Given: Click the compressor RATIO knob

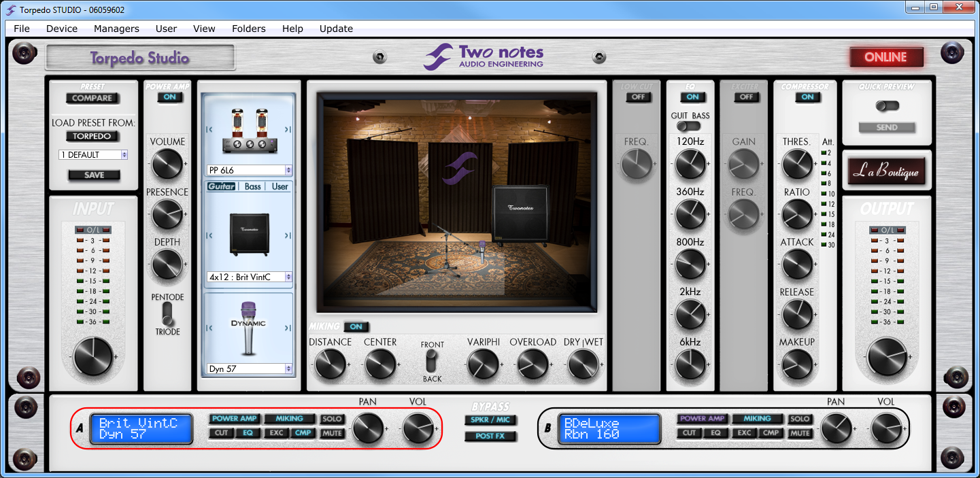Looking at the screenshot, I should (796, 214).
